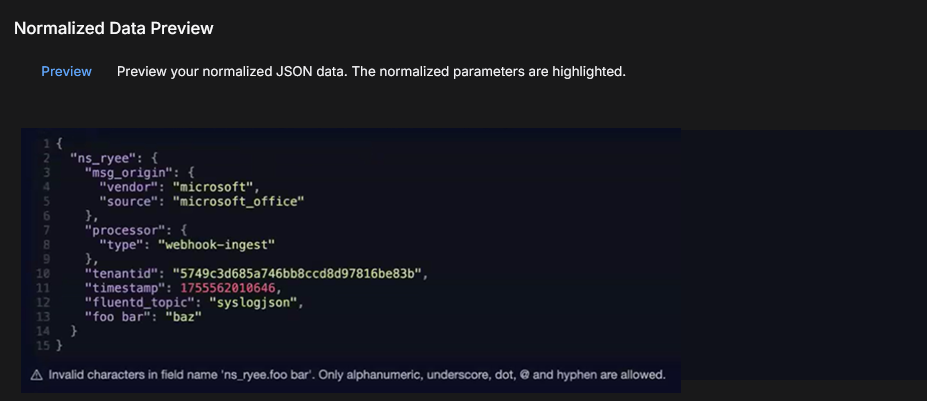Click line number 15 in the gutter

[x=44, y=345]
